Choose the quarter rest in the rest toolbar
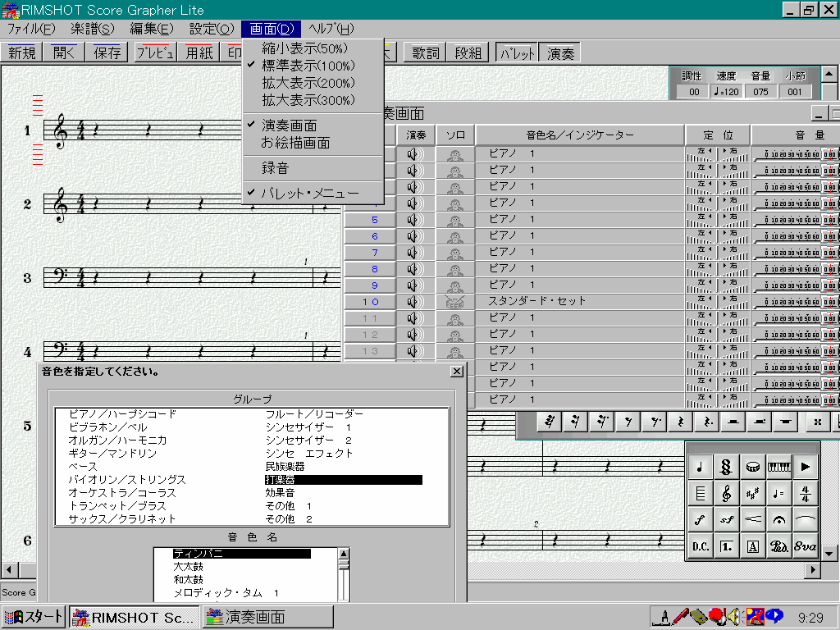The image size is (840, 630). tap(681, 422)
